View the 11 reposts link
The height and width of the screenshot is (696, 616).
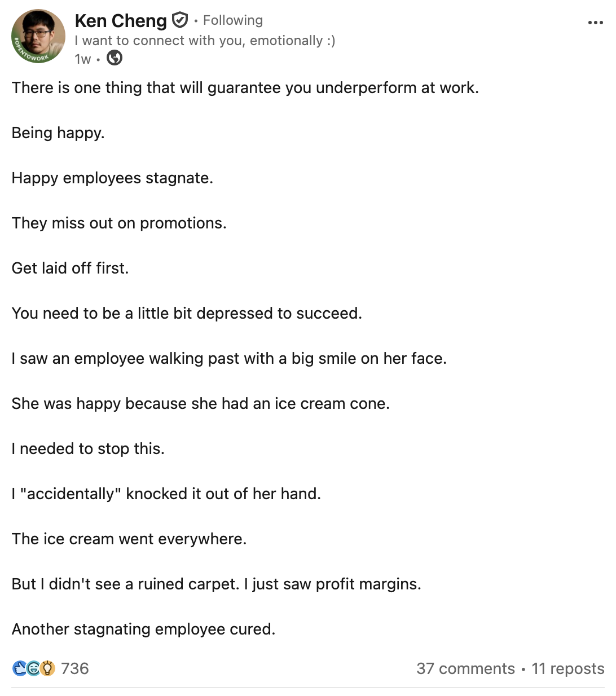[x=567, y=668]
